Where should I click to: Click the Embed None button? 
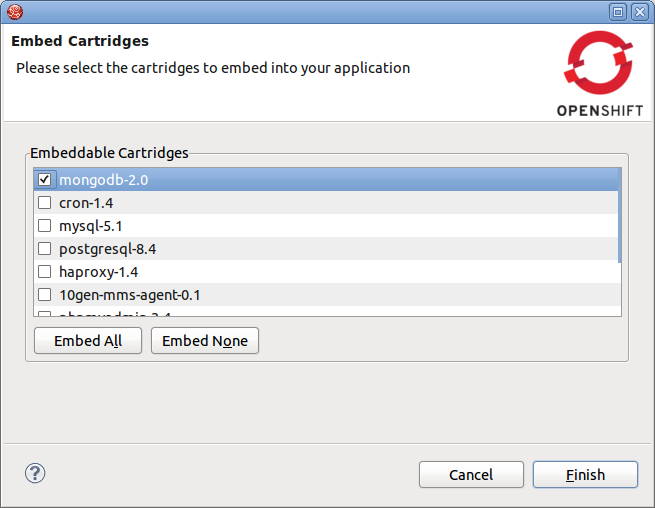205,341
